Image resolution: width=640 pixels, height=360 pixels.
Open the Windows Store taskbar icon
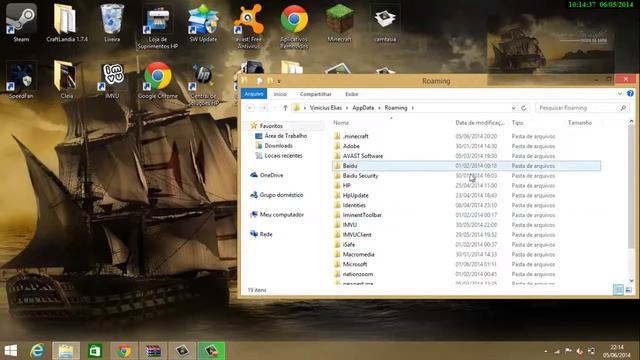point(95,351)
